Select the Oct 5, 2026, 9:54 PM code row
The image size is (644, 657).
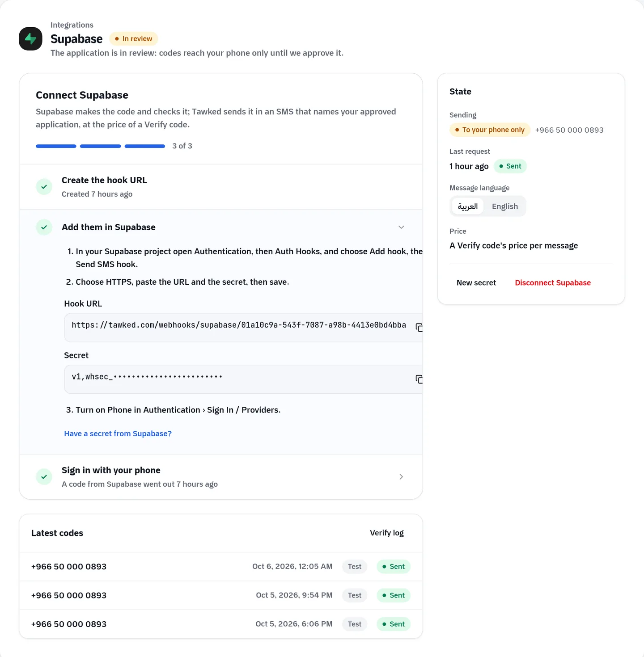[x=221, y=595]
